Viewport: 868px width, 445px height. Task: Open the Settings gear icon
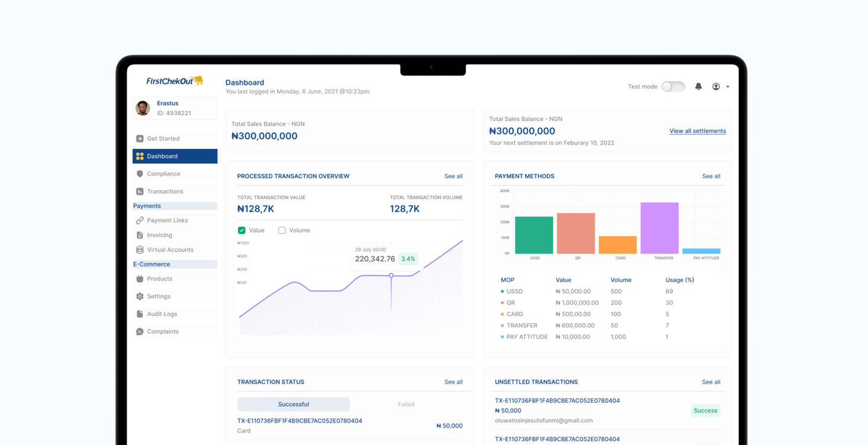coord(140,297)
